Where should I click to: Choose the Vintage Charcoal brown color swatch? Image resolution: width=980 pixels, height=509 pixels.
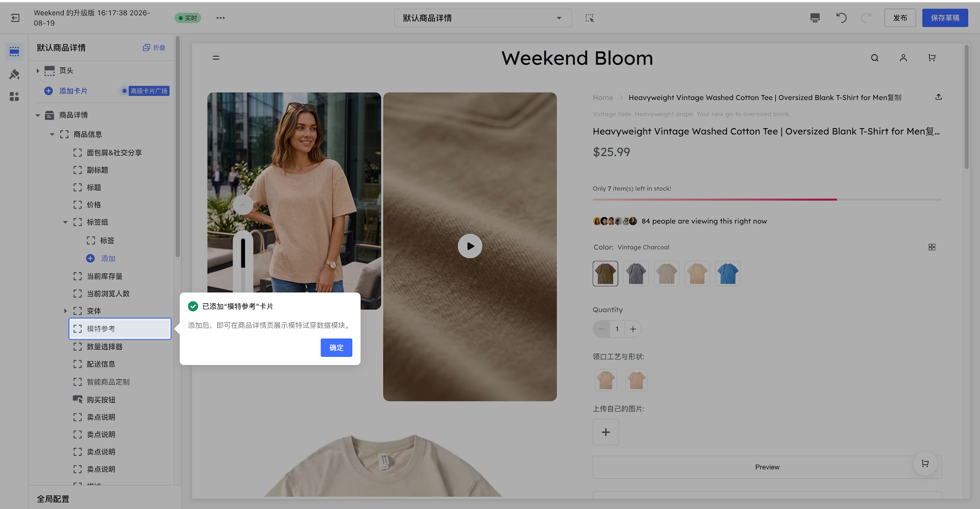pos(605,274)
